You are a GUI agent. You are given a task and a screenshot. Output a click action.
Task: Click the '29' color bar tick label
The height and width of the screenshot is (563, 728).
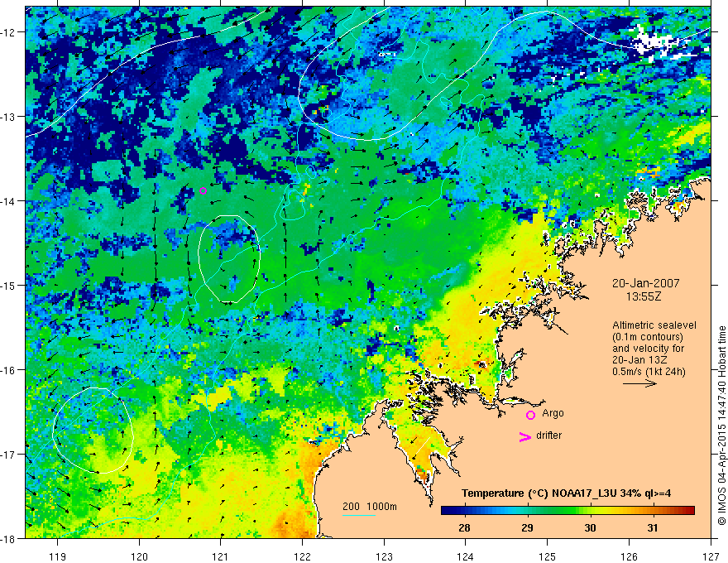click(527, 528)
